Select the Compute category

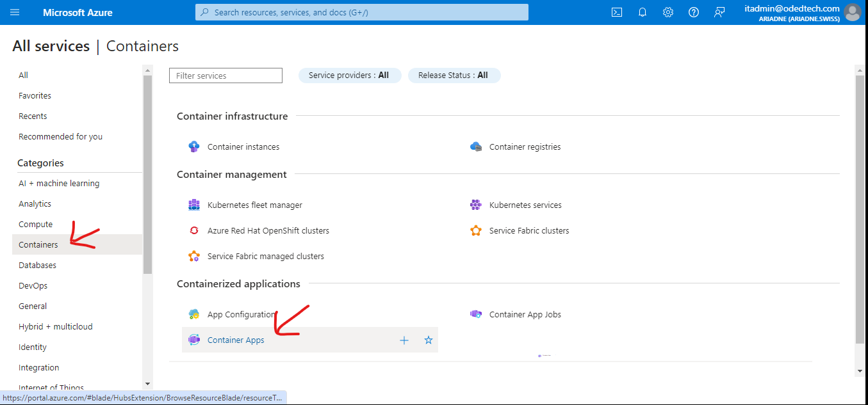36,224
